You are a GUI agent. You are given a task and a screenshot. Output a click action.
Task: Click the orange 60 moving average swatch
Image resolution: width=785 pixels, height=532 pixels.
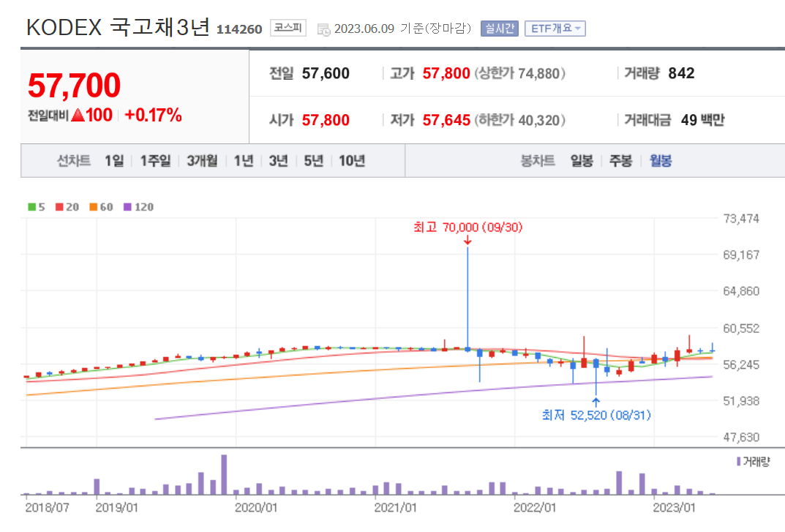[x=93, y=207]
